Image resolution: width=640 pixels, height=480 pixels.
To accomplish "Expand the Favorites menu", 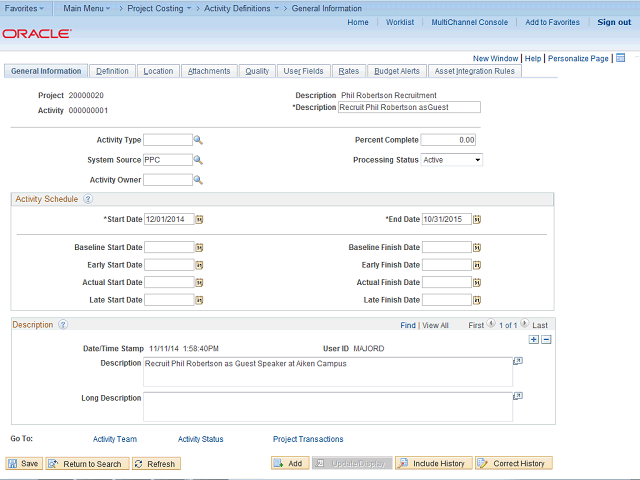I will [25, 8].
